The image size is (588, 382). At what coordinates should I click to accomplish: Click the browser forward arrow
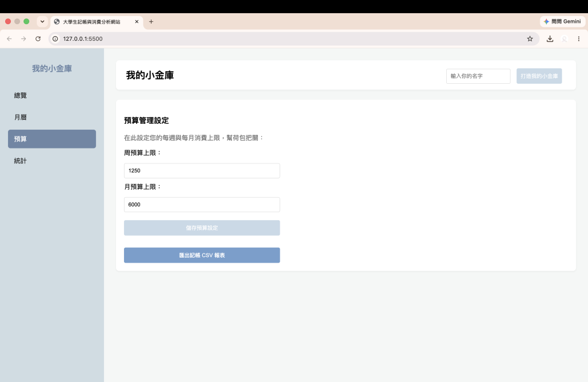(24, 38)
